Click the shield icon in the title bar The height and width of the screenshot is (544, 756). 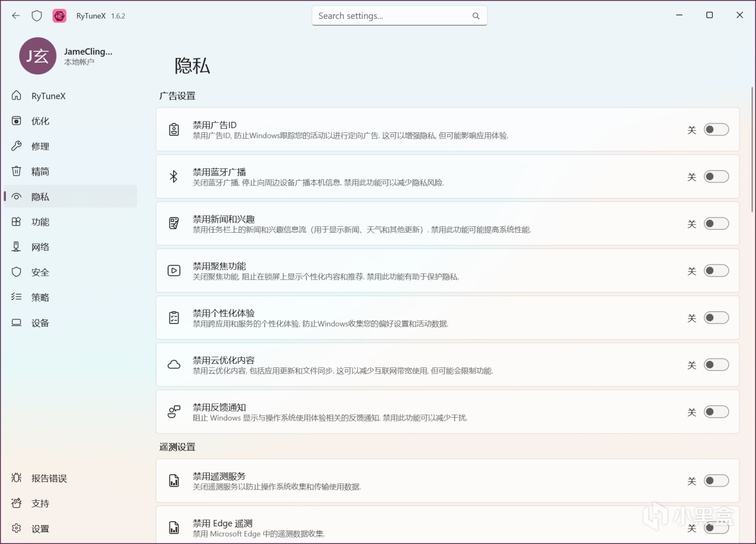pyautogui.click(x=37, y=16)
